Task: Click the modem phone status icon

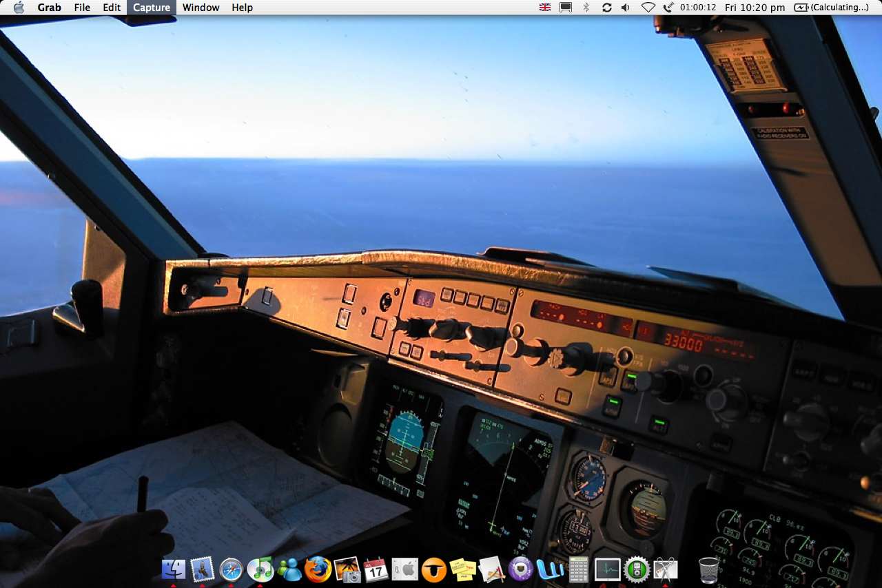Action: (x=668, y=8)
